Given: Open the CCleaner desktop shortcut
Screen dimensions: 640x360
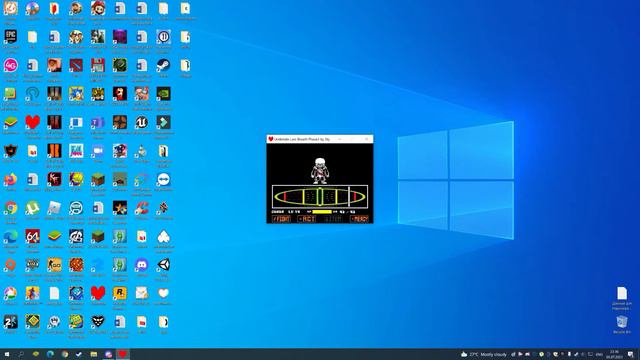Looking at the screenshot, I should 142,208.
